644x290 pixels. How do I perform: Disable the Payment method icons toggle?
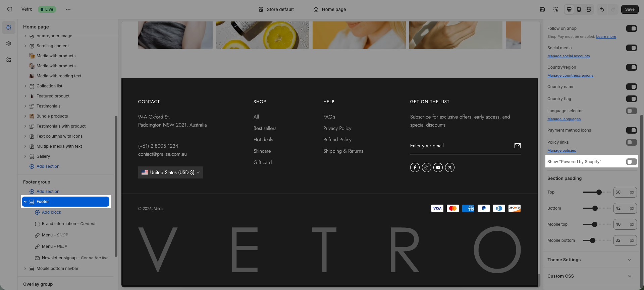[x=631, y=130]
